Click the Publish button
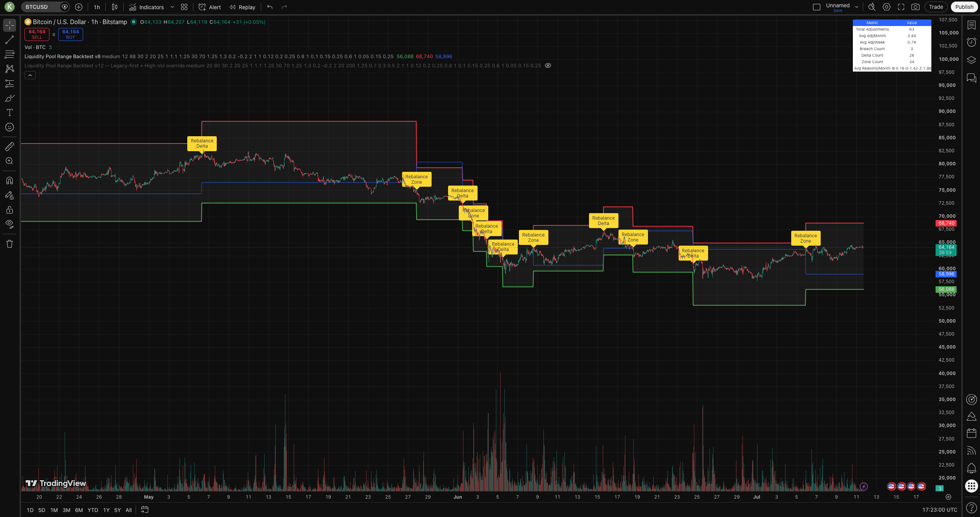 (964, 7)
